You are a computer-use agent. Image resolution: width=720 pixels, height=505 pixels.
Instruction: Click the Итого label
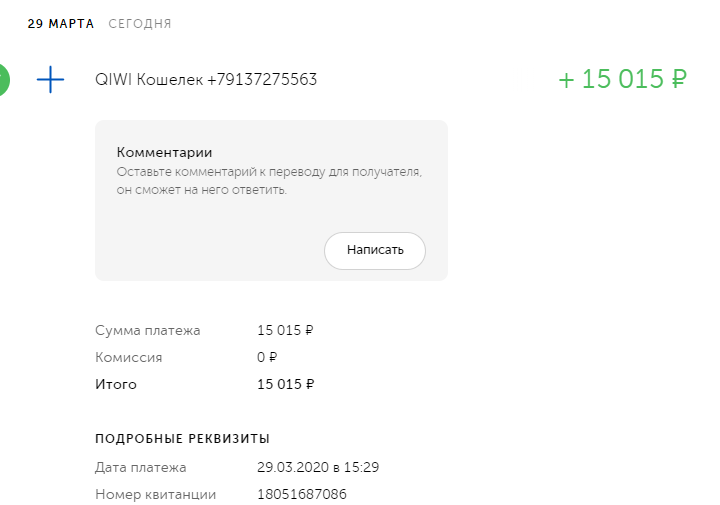coord(116,384)
